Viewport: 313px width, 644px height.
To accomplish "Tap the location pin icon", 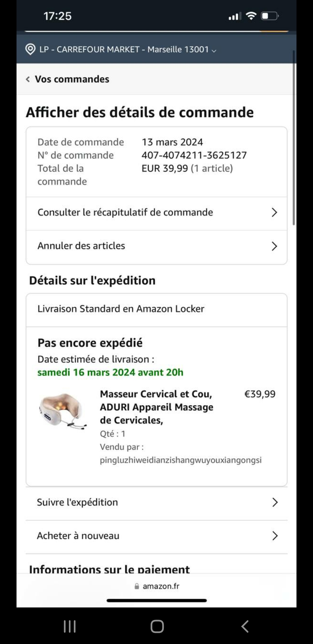I will [30, 49].
